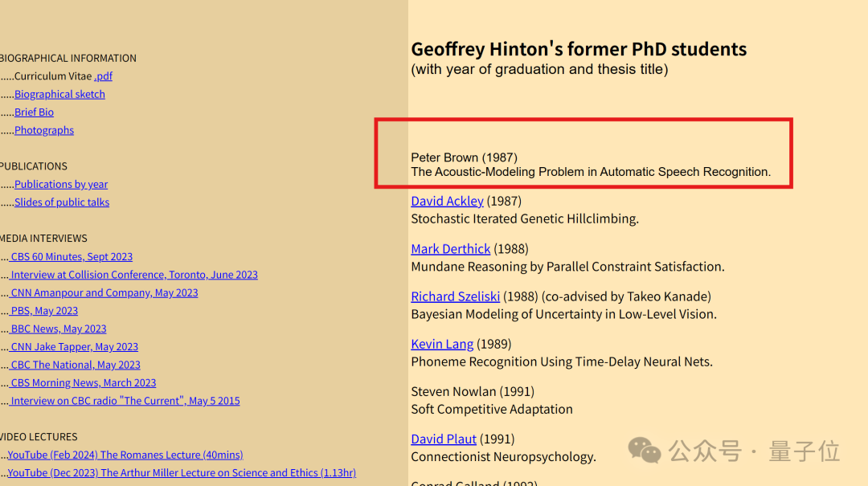Click the Brief Bio link

(x=34, y=112)
